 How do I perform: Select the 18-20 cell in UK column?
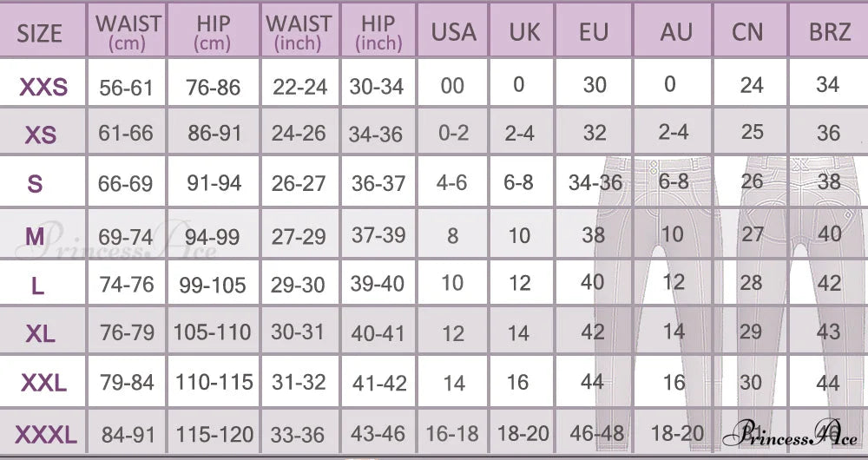(x=524, y=434)
